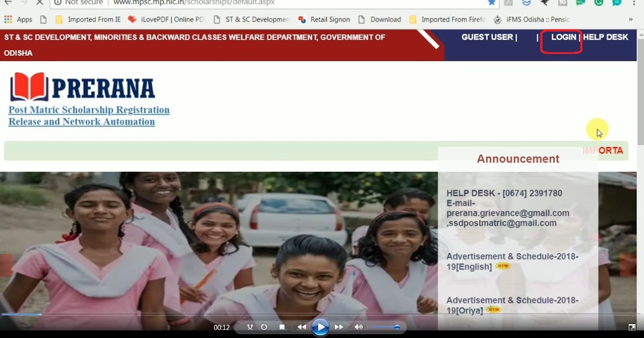Click the Announcement heading
The width and height of the screenshot is (644, 338).
[518, 159]
